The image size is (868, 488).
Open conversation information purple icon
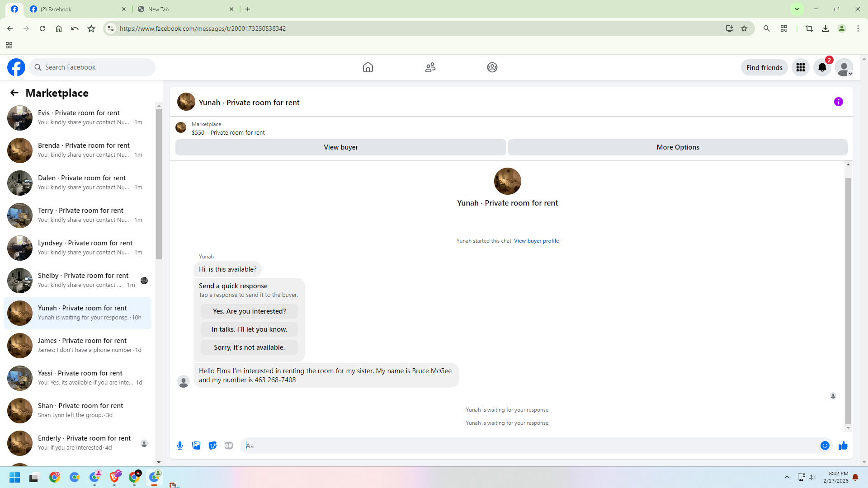click(x=839, y=102)
